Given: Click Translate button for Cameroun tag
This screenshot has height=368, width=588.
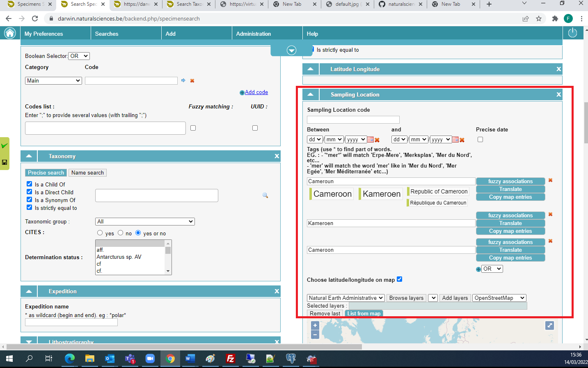Looking at the screenshot, I should (510, 189).
